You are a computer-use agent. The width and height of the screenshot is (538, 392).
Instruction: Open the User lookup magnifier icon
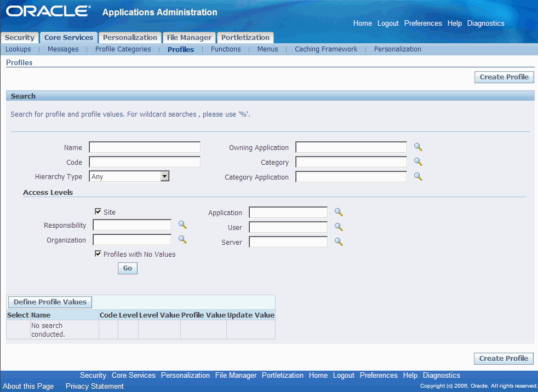pyautogui.click(x=339, y=227)
